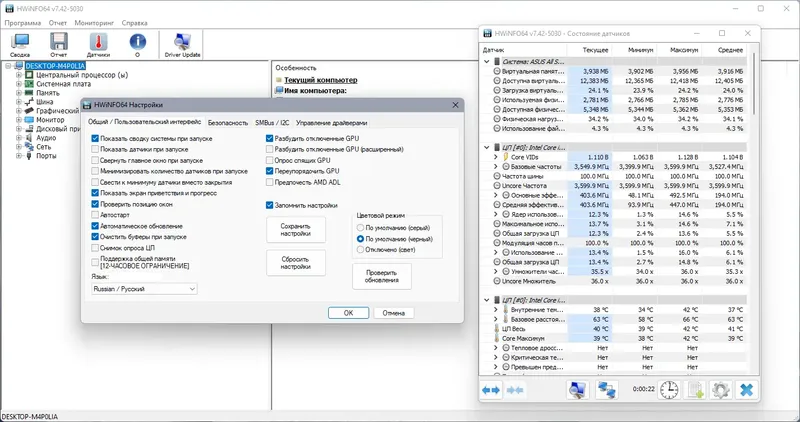800x422 pixels.
Task: Enable Опрос спящих GPU checkbox
Action: tap(269, 160)
